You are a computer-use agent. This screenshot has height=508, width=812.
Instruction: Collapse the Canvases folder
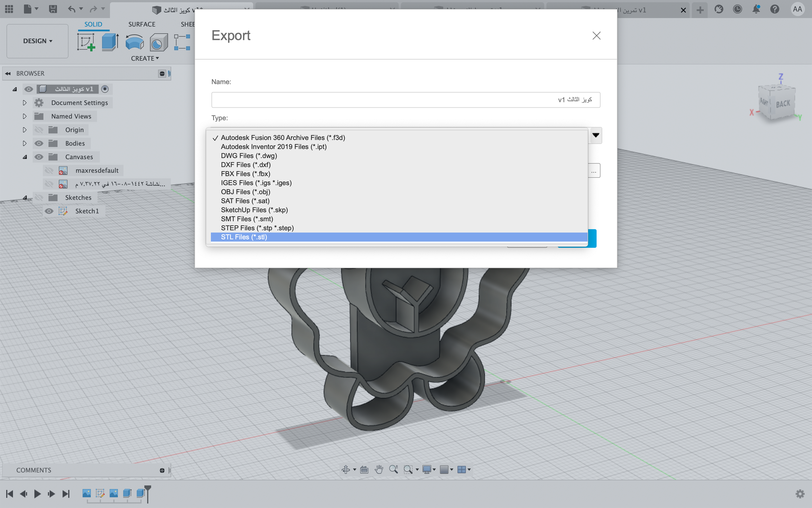click(x=25, y=157)
